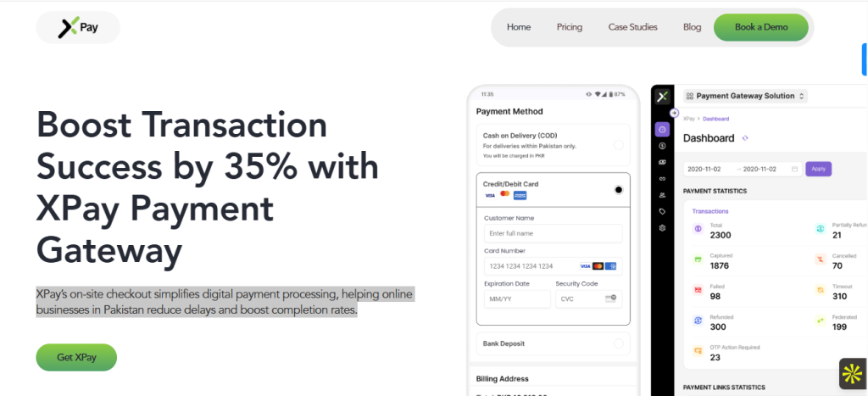The height and width of the screenshot is (396, 868).
Task: Click the yellow asterisk widget icon
Action: click(852, 374)
